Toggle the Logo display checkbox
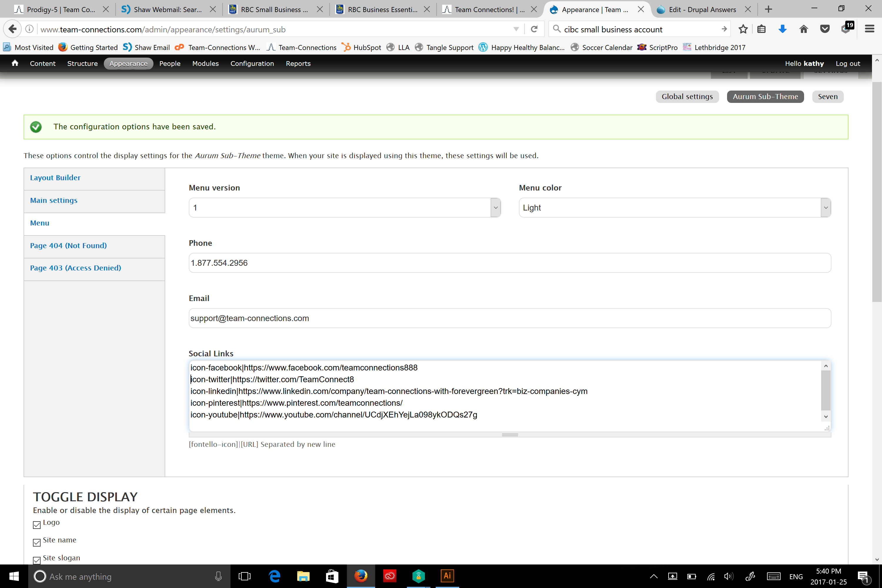The height and width of the screenshot is (588, 882). [x=37, y=525]
